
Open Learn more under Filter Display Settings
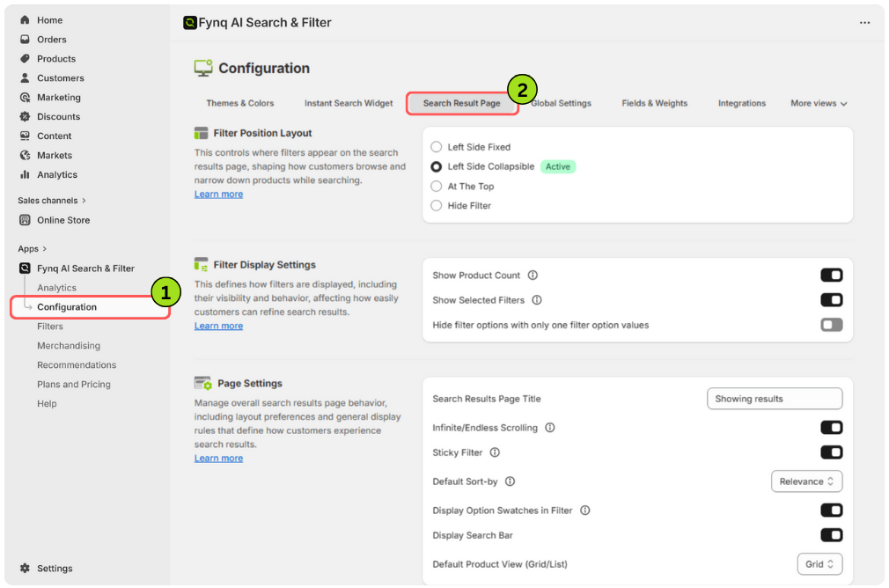[x=218, y=326]
